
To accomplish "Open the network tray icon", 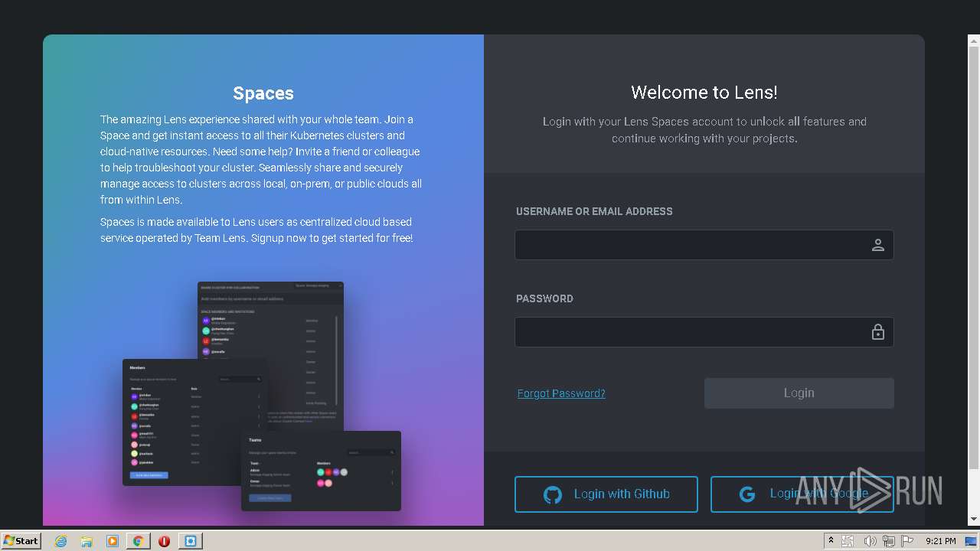I will tap(889, 541).
